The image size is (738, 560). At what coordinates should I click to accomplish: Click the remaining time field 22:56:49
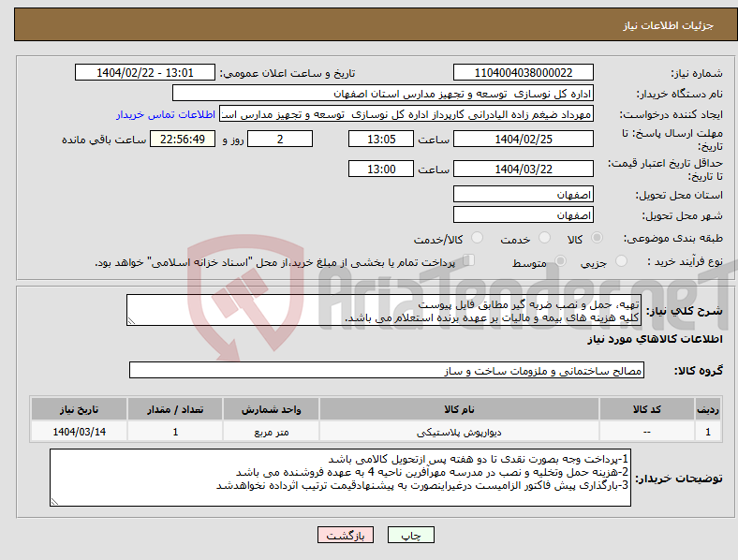[183, 139]
